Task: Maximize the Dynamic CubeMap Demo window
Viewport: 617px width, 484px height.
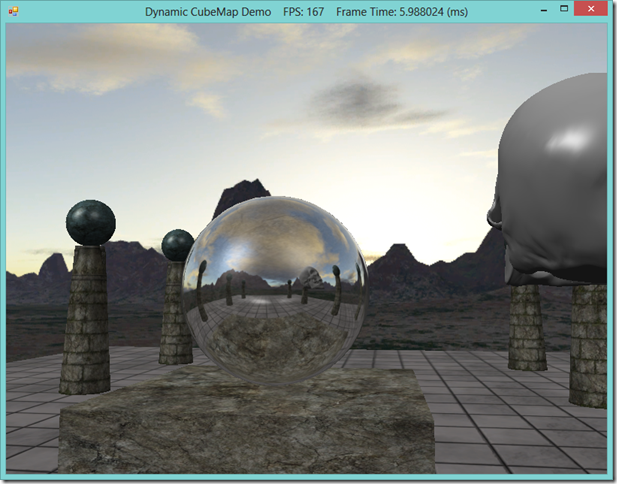Action: pos(564,9)
